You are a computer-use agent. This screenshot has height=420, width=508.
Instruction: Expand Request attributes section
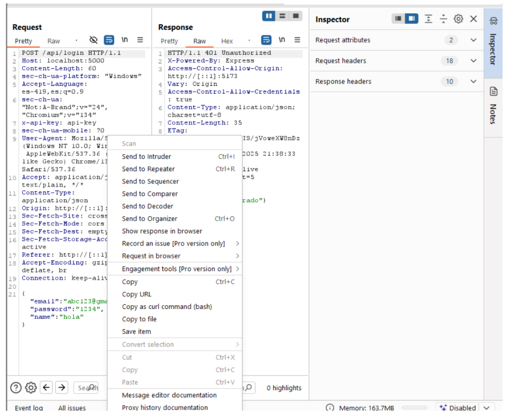pos(397,40)
